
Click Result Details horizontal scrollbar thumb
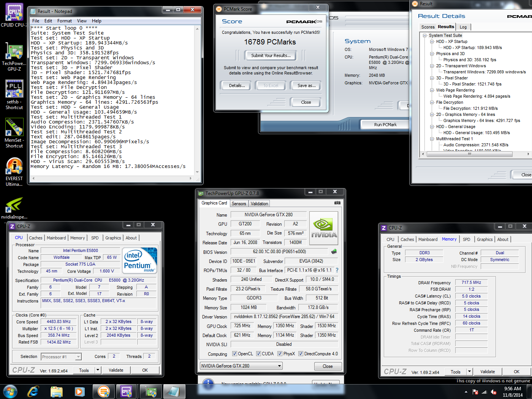pyautogui.click(x=469, y=154)
